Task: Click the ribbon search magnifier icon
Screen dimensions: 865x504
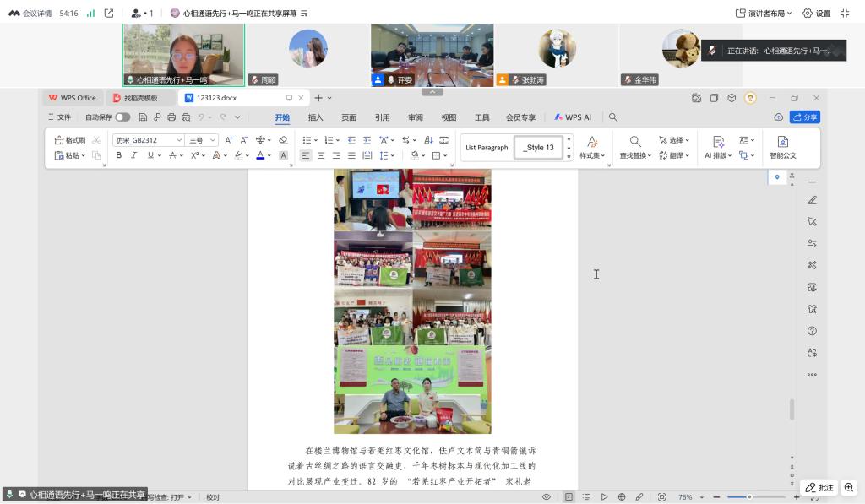Action: (x=613, y=117)
